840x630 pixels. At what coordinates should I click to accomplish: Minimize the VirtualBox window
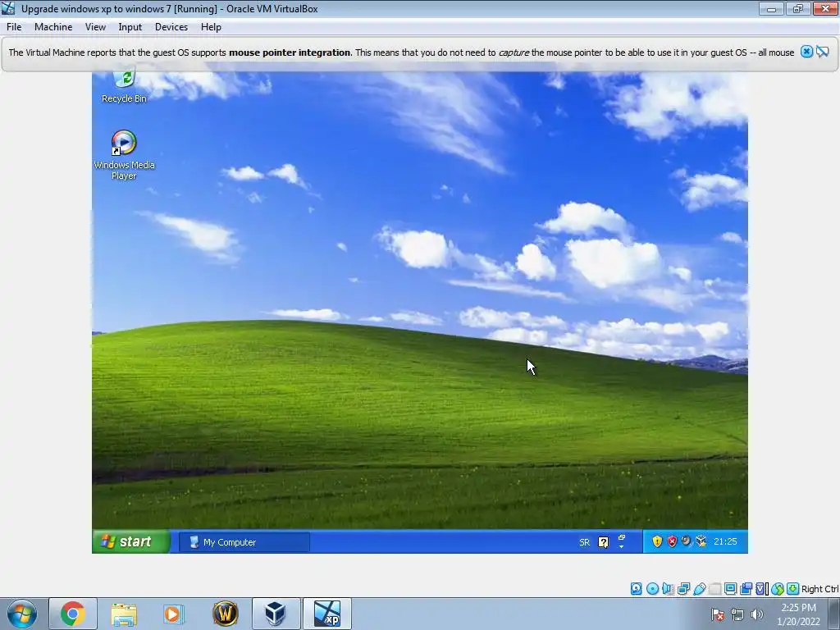pos(771,8)
